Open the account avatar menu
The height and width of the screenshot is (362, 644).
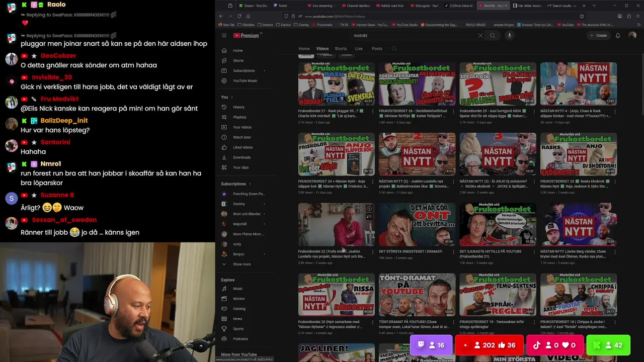(633, 36)
